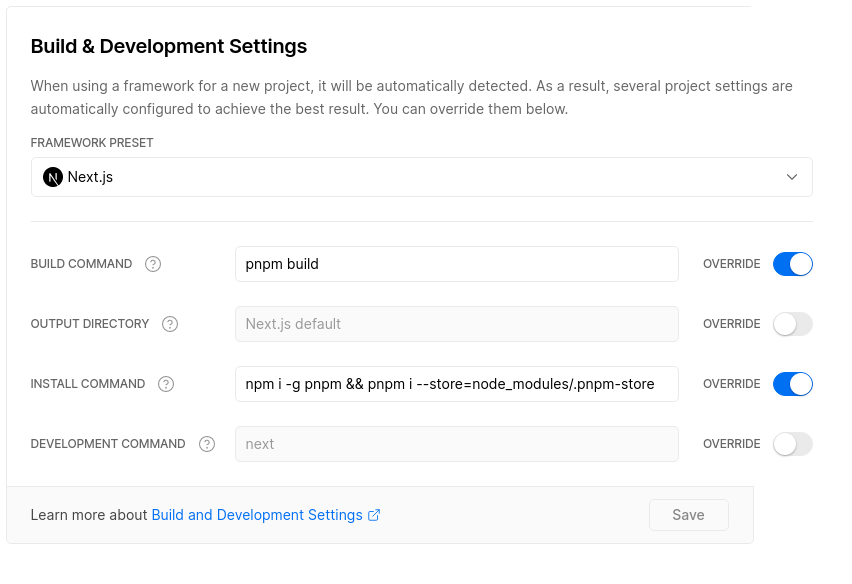Open the Build and Development Settings link
Image resolution: width=852 pixels, height=584 pixels.
pyautogui.click(x=255, y=515)
